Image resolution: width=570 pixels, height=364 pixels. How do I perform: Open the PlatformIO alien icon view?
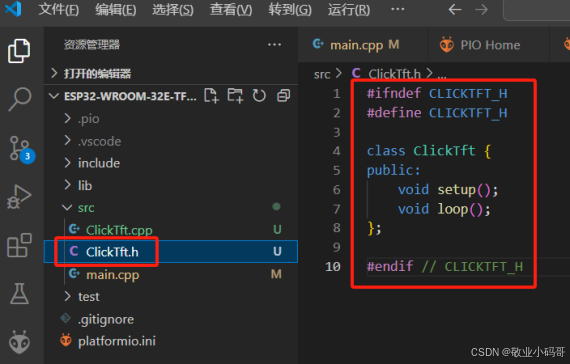point(19,342)
